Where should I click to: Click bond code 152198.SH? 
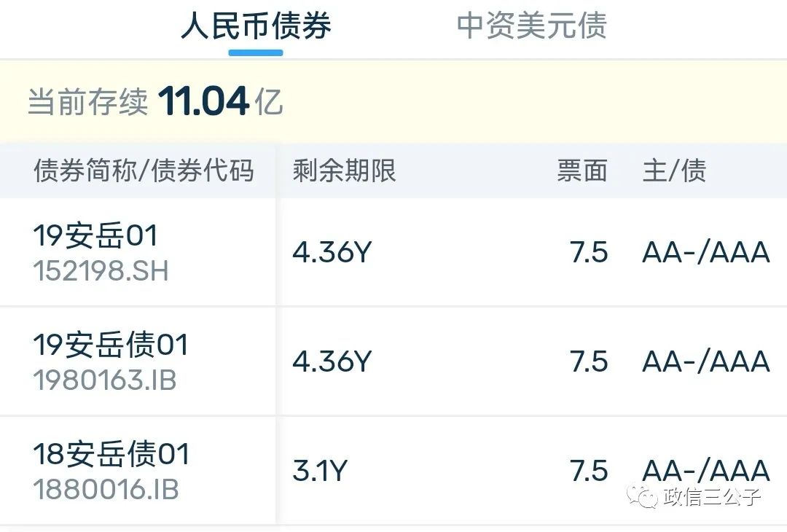pos(101,271)
